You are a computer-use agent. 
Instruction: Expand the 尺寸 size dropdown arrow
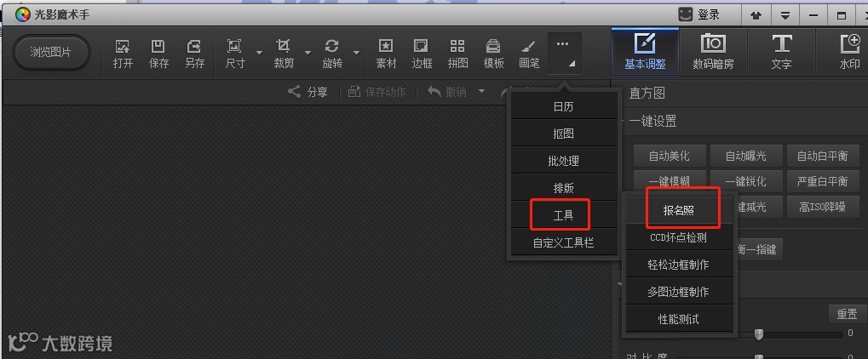click(x=259, y=53)
